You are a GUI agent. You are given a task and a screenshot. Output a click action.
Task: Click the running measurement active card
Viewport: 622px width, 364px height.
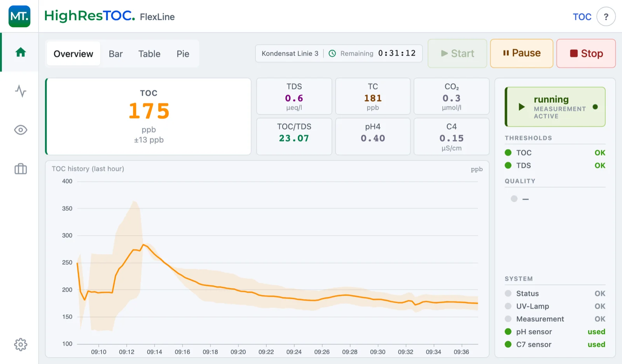[555, 107]
